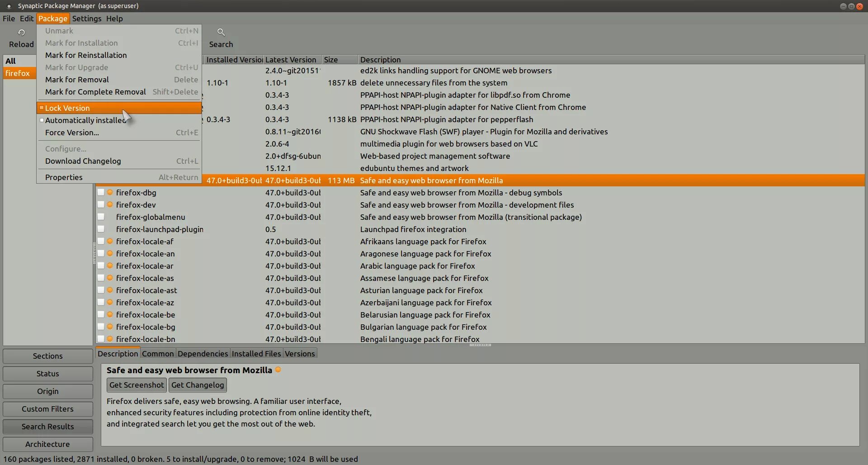868x465 pixels.
Task: Click the Ubuntu icon beside firefox-locale-as
Action: pos(110,278)
